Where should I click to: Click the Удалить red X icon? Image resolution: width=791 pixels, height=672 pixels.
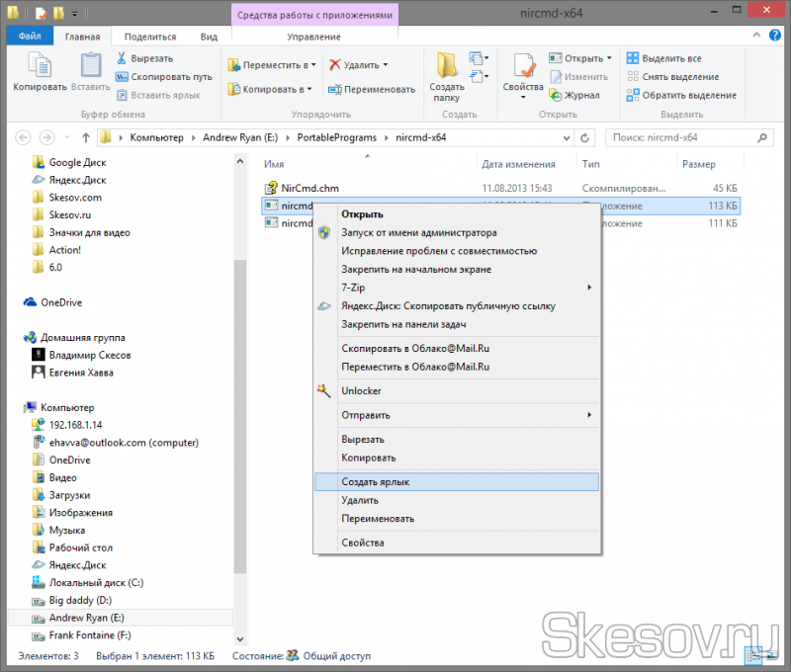coord(336,65)
